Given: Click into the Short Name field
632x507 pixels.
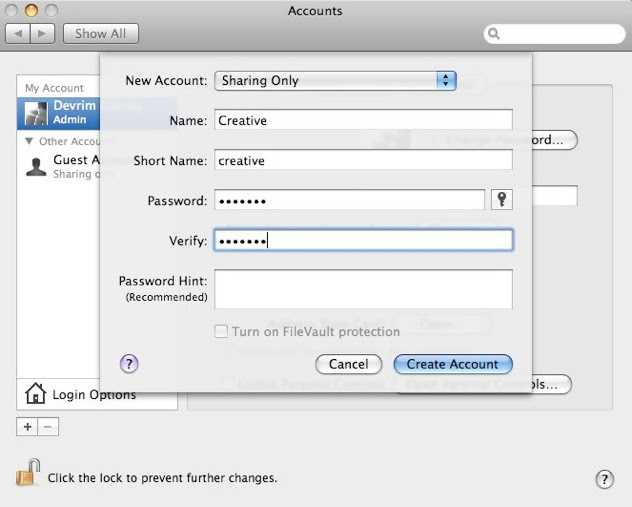Looking at the screenshot, I should click(363, 160).
